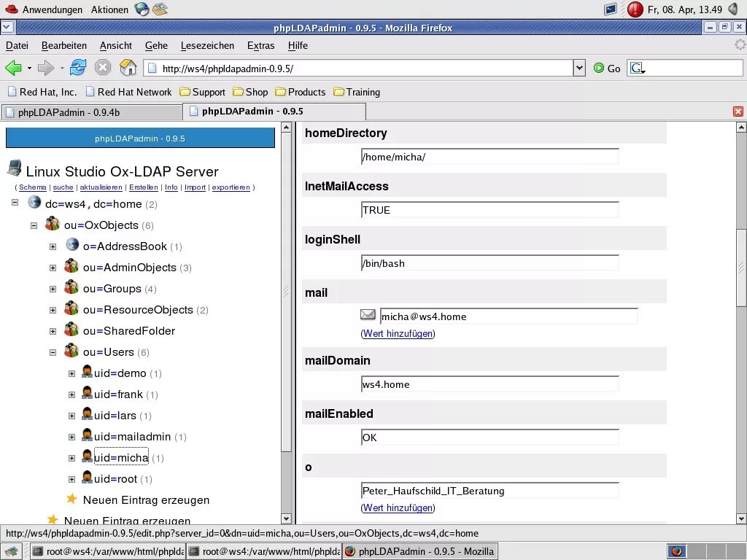This screenshot has height=560, width=747.
Task: Select the globe icon next to dc=ws4
Action: [34, 203]
